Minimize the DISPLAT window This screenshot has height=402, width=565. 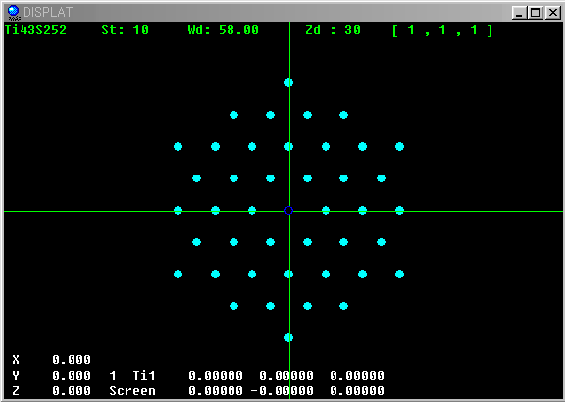point(519,13)
